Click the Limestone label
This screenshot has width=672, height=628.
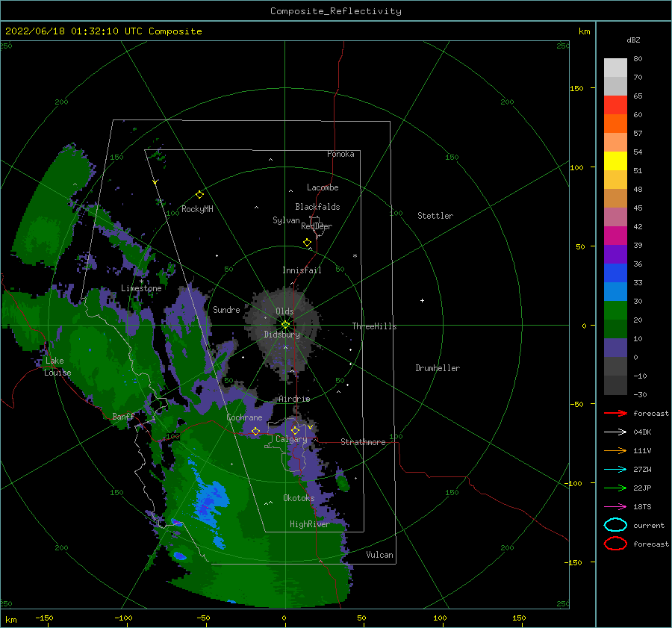tap(141, 288)
